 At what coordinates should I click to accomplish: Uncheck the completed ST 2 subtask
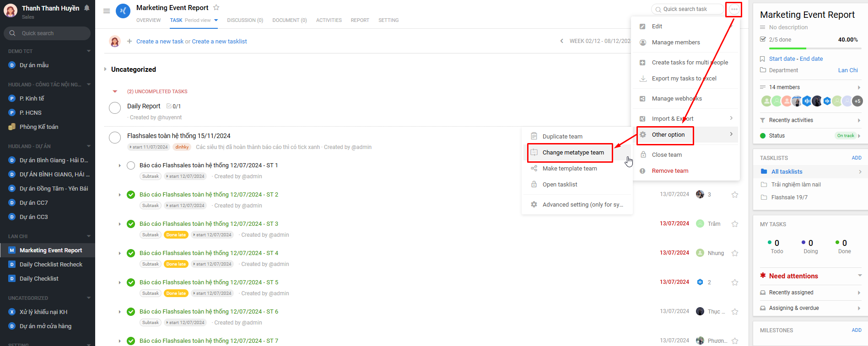pyautogui.click(x=131, y=195)
